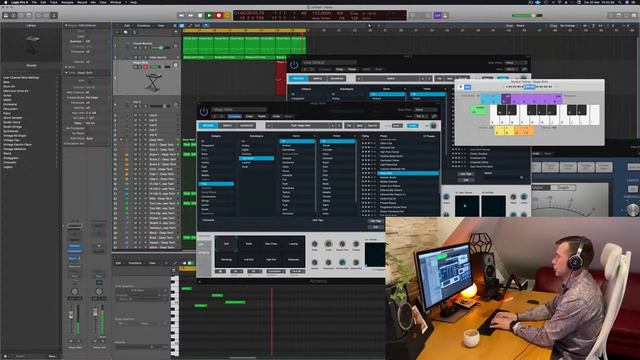Open piano roll Functions menu
Image resolution: width=640 pixels, height=360 pixels.
[135, 263]
